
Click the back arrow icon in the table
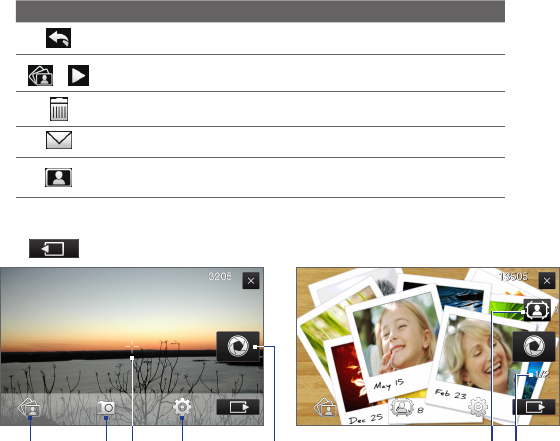[x=59, y=38]
